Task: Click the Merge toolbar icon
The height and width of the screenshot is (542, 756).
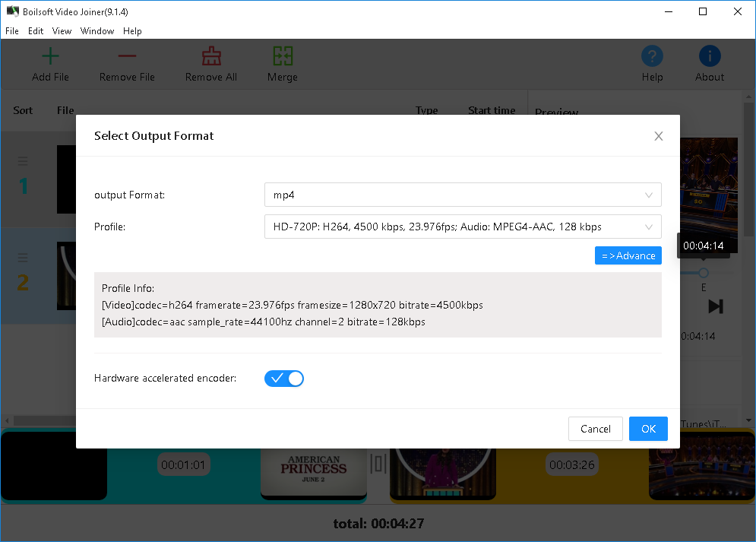Action: point(283,56)
